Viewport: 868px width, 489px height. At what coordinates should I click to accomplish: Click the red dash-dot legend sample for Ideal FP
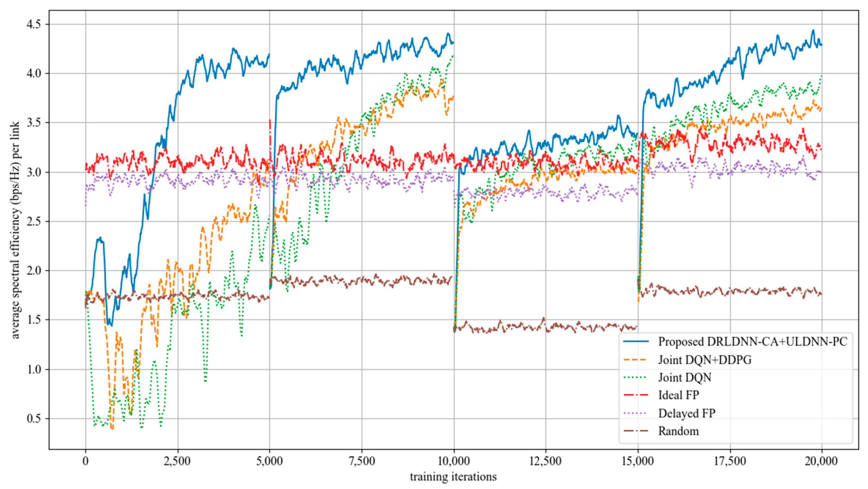pyautogui.click(x=636, y=395)
